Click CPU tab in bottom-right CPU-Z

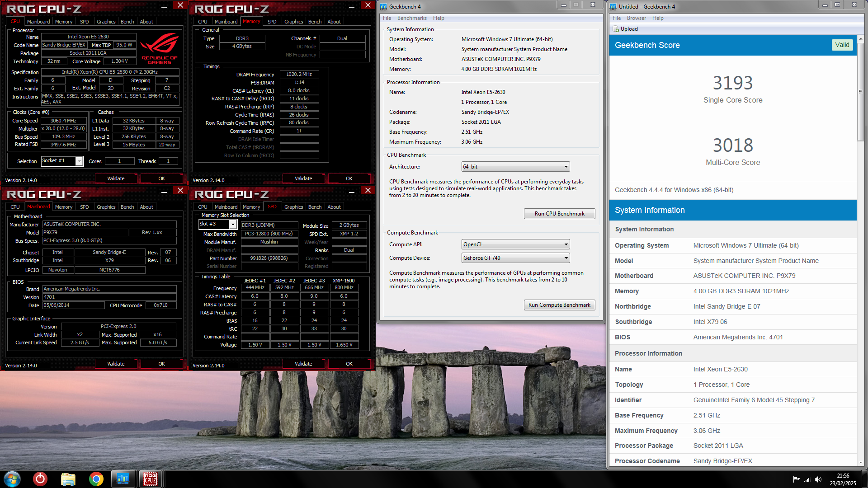point(203,207)
